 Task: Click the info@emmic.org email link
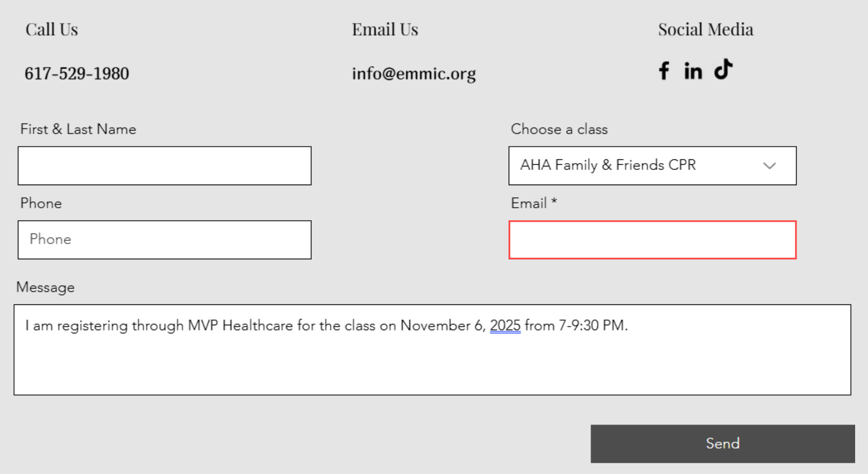pos(413,74)
